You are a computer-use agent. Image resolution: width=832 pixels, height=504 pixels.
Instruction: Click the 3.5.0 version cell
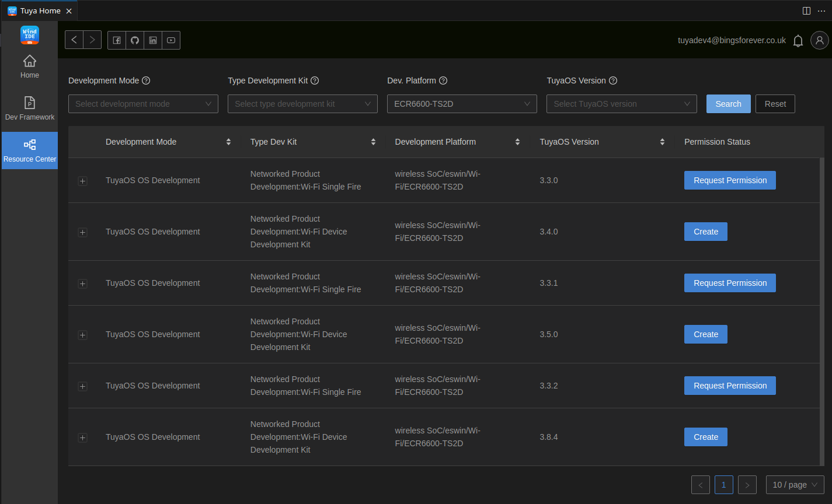click(549, 334)
